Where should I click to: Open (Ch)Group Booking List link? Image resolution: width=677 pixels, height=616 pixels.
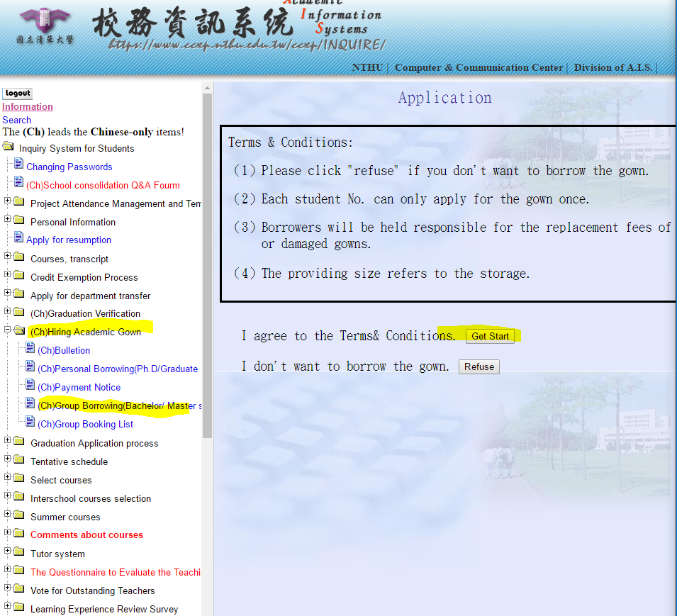[85, 425]
